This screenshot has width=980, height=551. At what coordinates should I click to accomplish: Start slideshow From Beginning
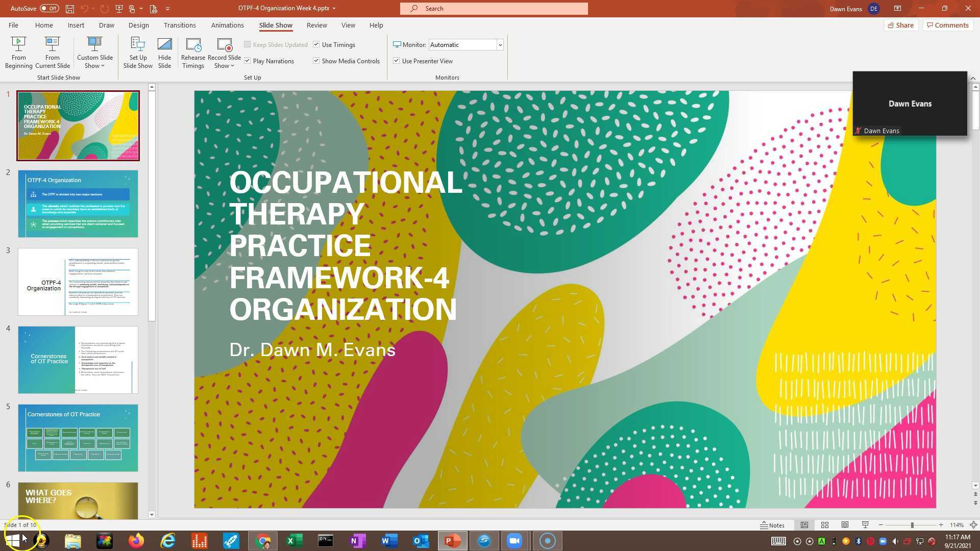click(x=19, y=53)
